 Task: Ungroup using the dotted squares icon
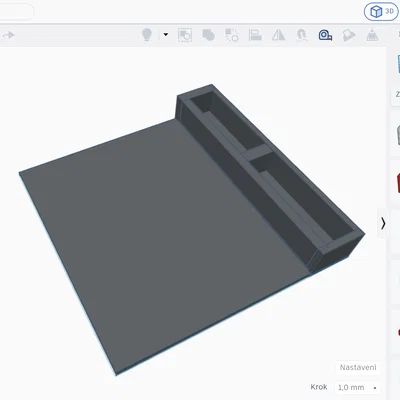(x=232, y=35)
